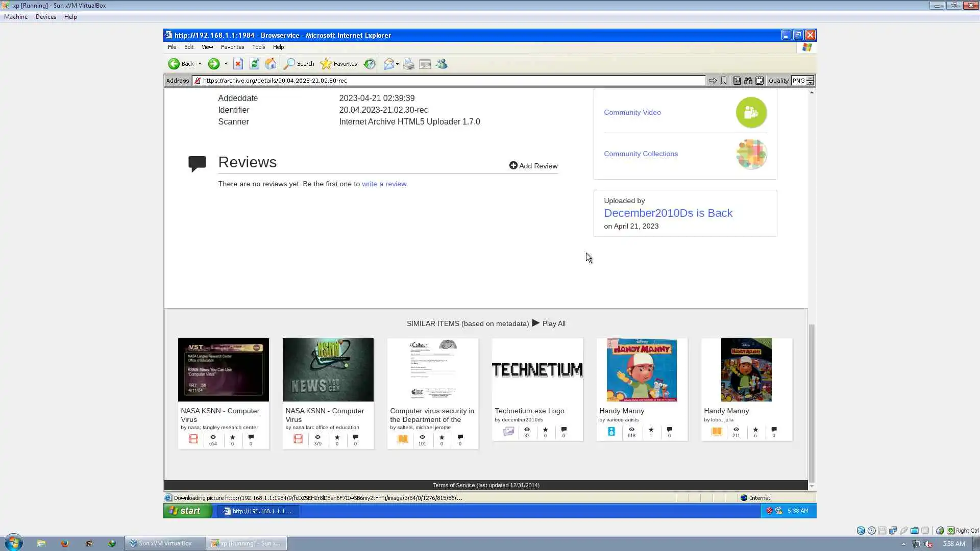Click the bookmark icon in address bar
Image resolution: width=980 pixels, height=551 pixels.
[x=724, y=81]
